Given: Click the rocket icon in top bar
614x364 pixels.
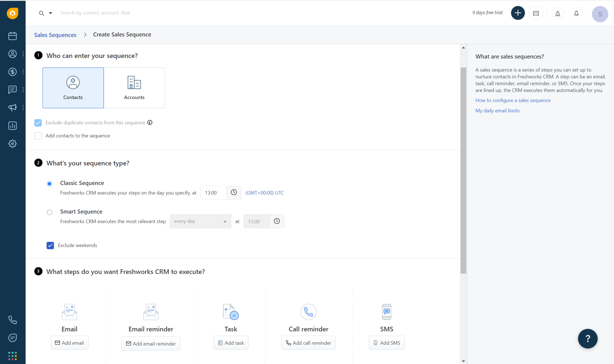Looking at the screenshot, I should [558, 13].
